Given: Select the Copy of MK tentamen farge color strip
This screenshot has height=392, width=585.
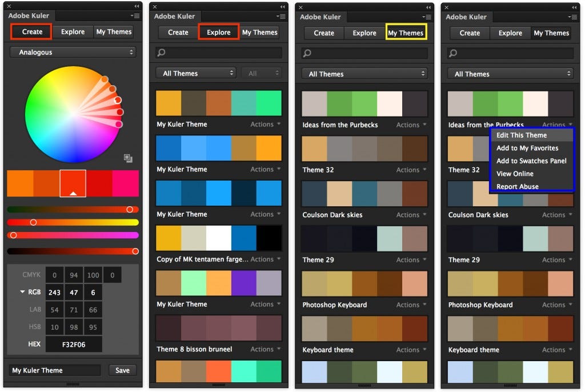Looking at the screenshot, I should click(x=219, y=238).
